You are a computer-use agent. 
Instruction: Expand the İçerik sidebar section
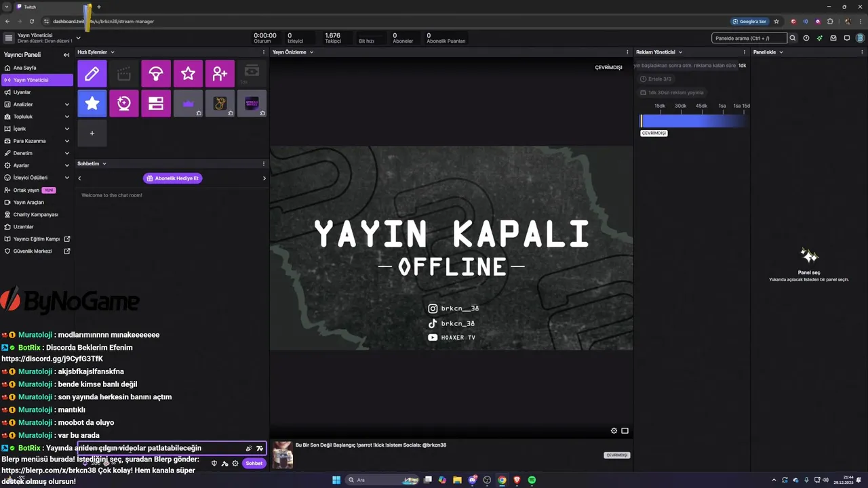tap(66, 129)
